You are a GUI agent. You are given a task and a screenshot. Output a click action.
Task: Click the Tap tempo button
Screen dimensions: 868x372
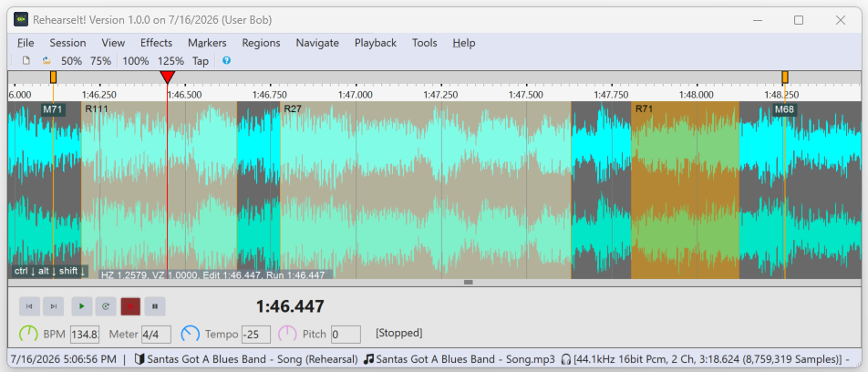pos(201,61)
